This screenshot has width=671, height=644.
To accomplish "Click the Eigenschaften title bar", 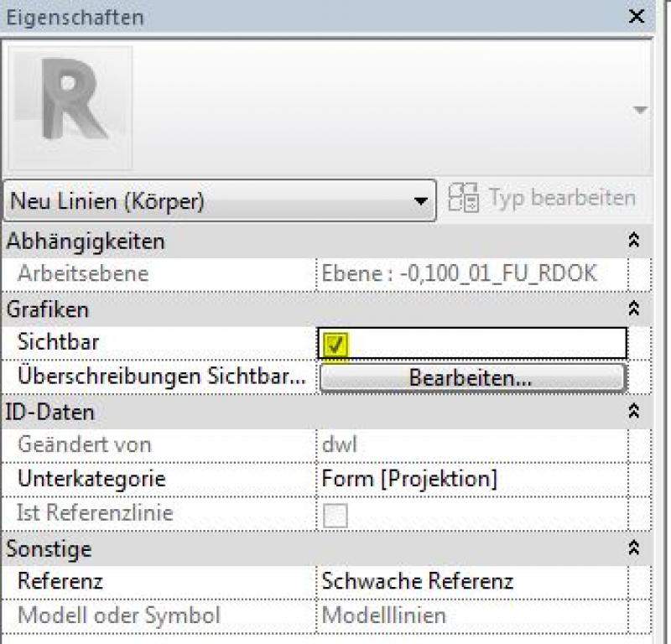I will pos(252,17).
